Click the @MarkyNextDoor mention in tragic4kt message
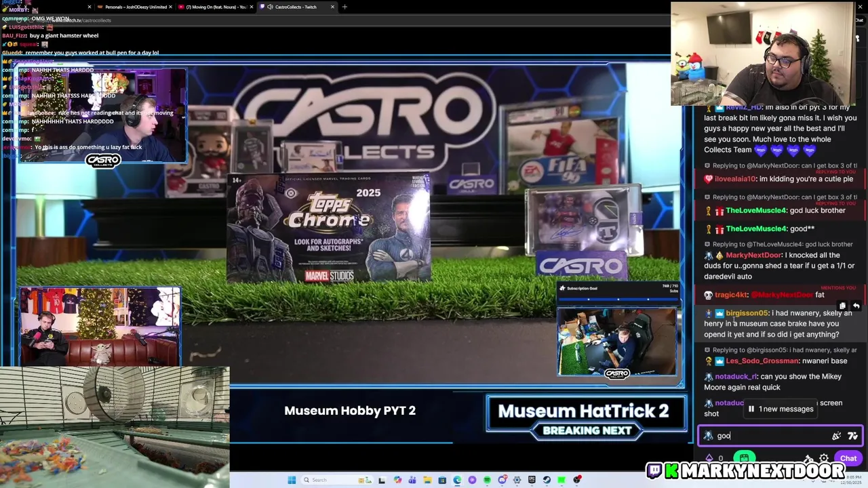 pyautogui.click(x=782, y=295)
